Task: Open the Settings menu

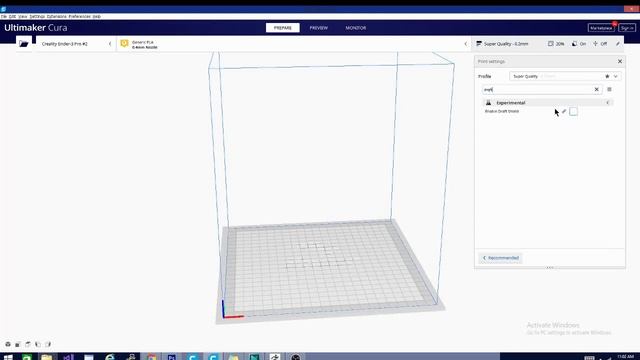Action: click(37, 16)
